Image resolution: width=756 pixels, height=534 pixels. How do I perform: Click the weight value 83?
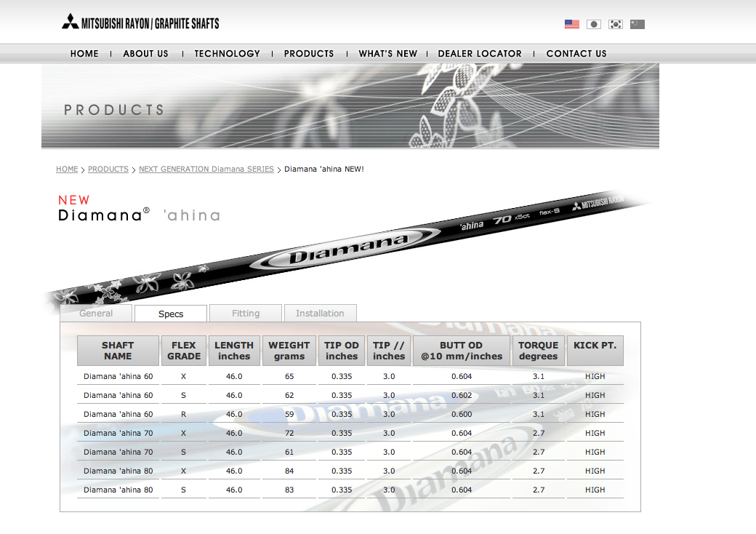(289, 490)
